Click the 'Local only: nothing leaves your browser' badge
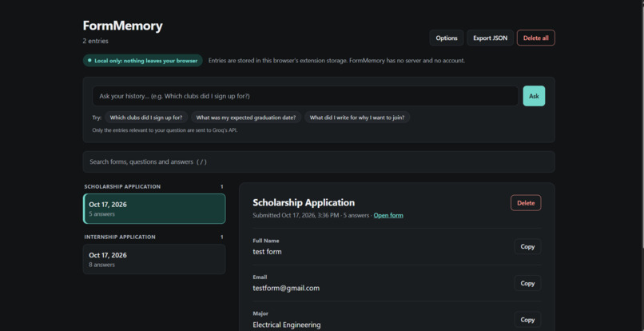Viewport: 644px width, 331px height. (142, 61)
